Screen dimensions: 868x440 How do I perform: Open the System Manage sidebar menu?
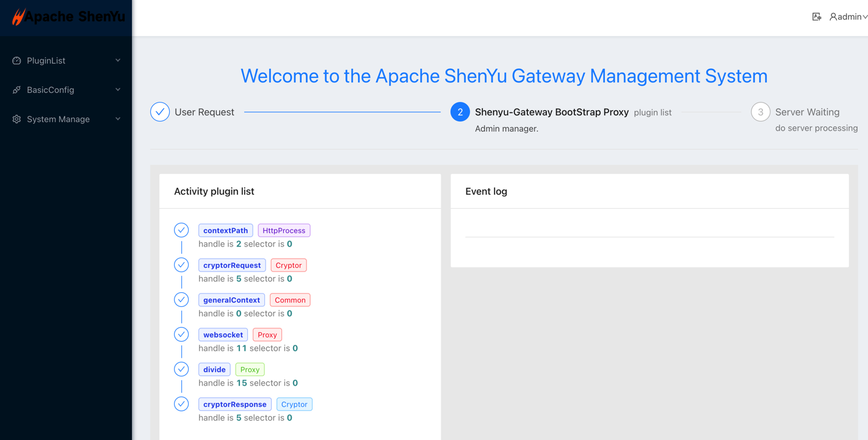pyautogui.click(x=66, y=119)
